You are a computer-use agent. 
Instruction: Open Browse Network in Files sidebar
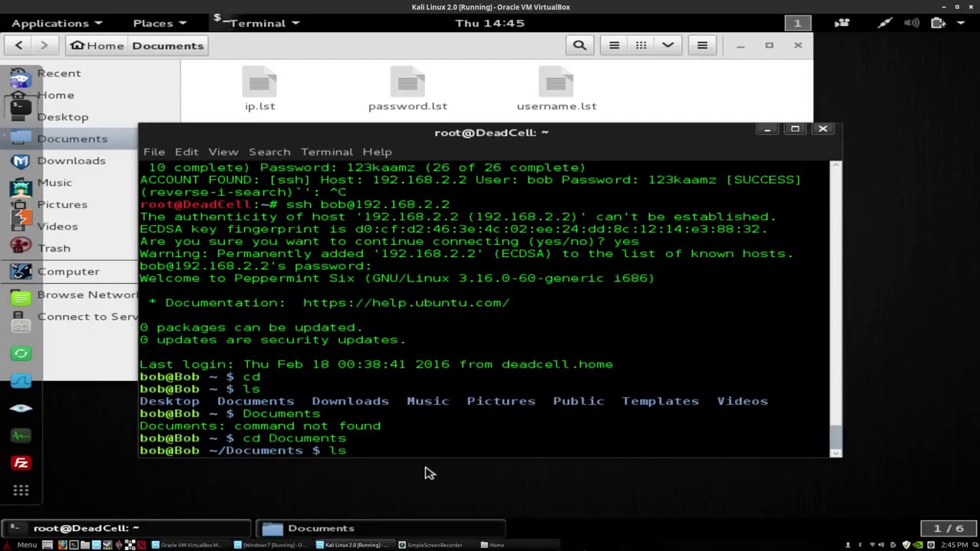(87, 295)
